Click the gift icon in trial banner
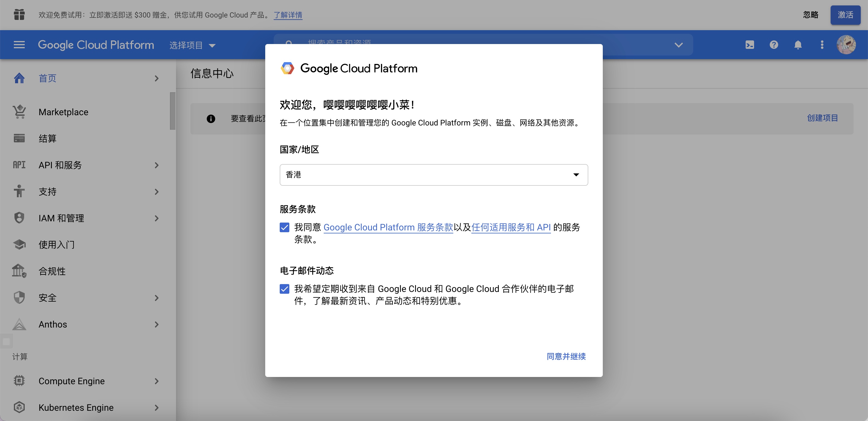 click(x=19, y=15)
